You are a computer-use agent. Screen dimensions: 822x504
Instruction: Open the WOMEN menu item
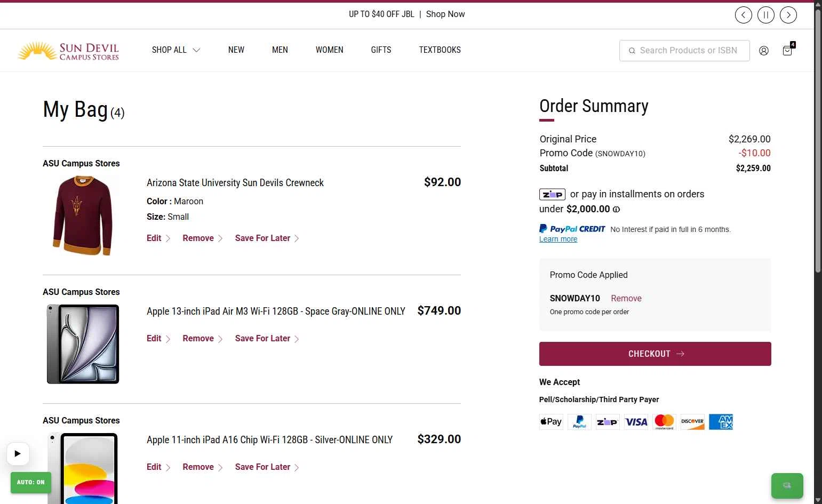330,50
